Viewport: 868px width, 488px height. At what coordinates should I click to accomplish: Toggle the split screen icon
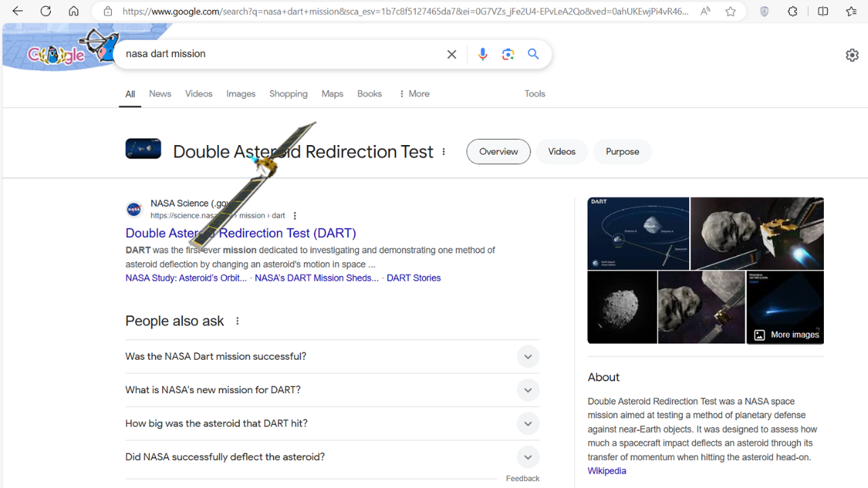[x=823, y=12]
